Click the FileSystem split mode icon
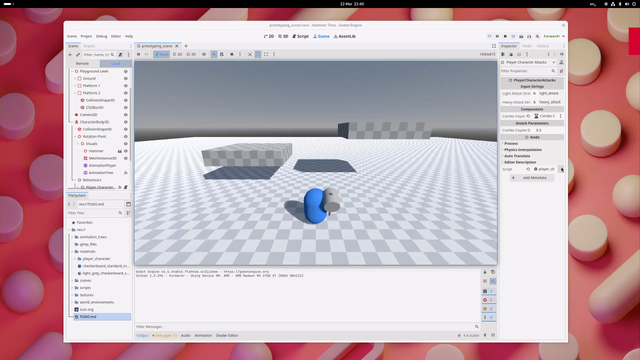The image size is (640, 360). pos(128,204)
